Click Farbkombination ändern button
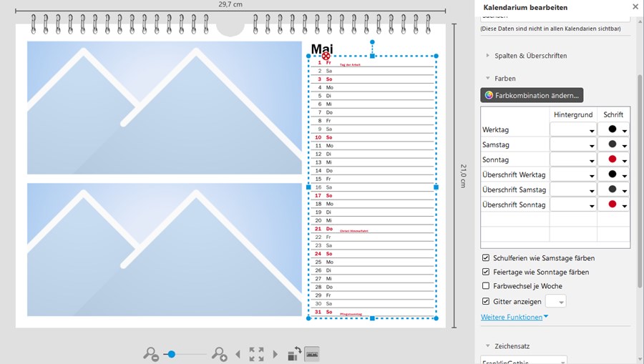 coord(532,95)
